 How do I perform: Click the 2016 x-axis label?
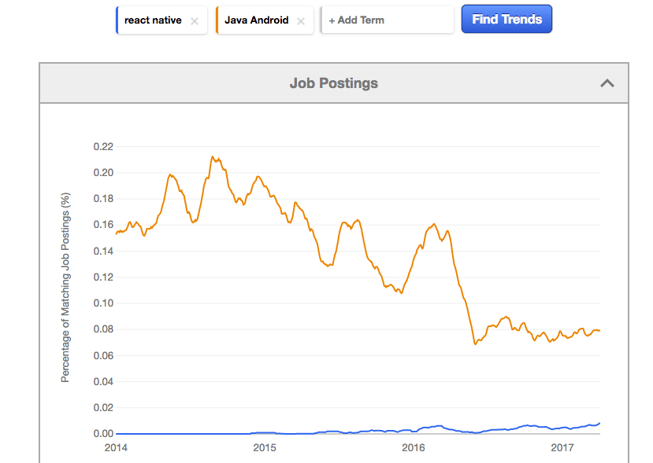point(411,447)
